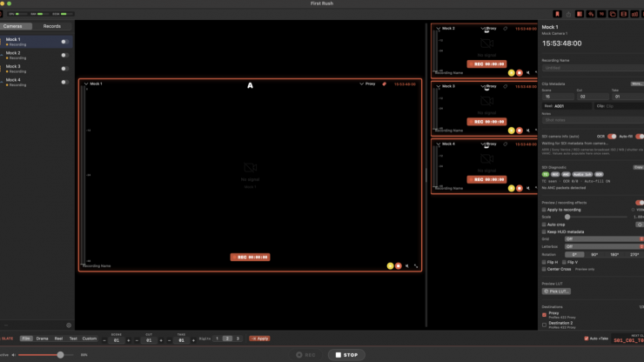
Task: Check Keep HUD metadata checkbox
Action: click(x=544, y=231)
